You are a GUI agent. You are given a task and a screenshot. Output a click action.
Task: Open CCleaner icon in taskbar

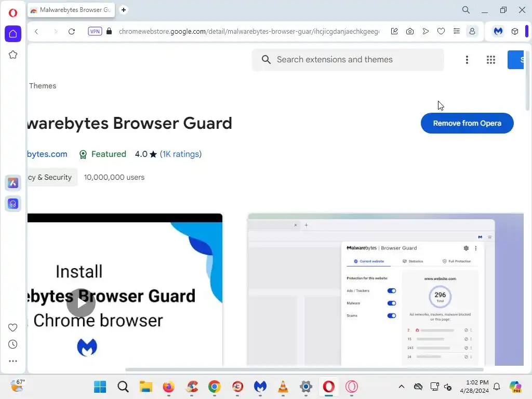192,387
